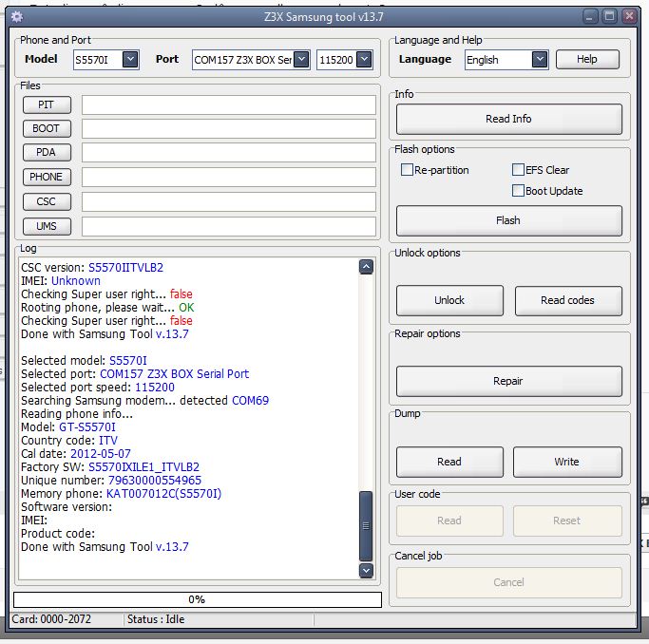Click 'Card: 0000-2072' in the status bar
This screenshot has width=649, height=644.
pyautogui.click(x=51, y=619)
